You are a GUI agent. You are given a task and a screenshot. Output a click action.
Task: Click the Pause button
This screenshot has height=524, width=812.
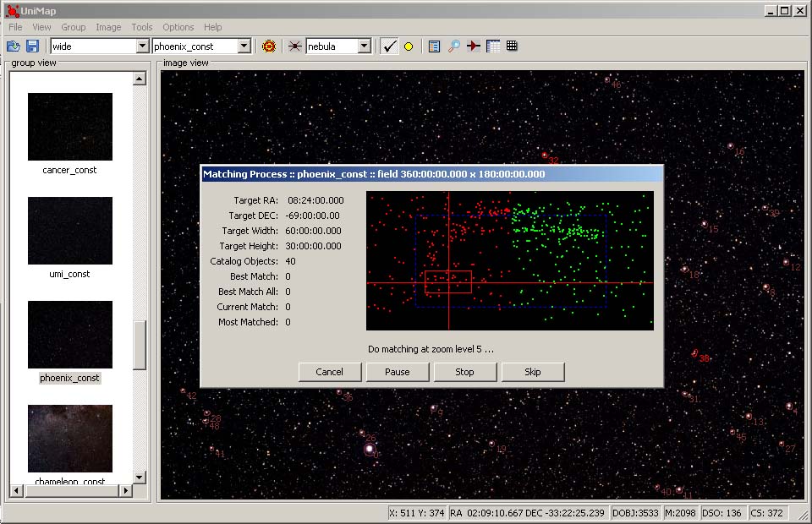click(x=398, y=372)
